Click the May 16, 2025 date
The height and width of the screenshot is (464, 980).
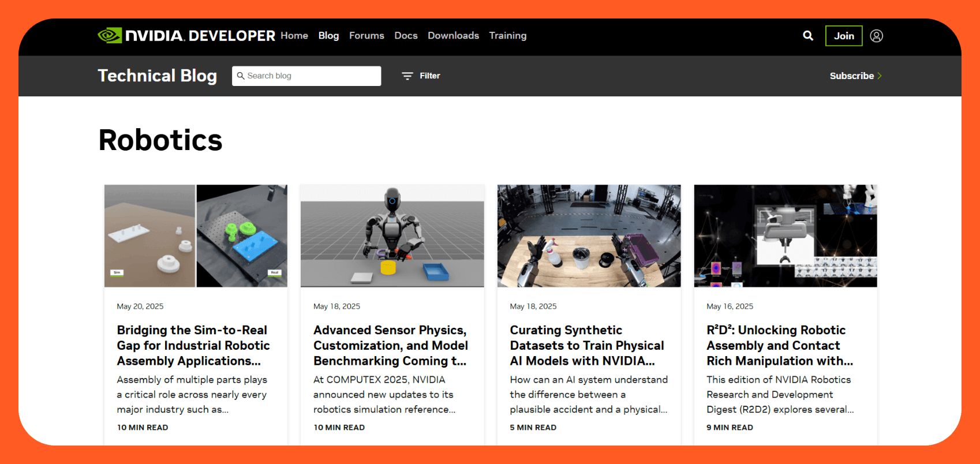730,306
